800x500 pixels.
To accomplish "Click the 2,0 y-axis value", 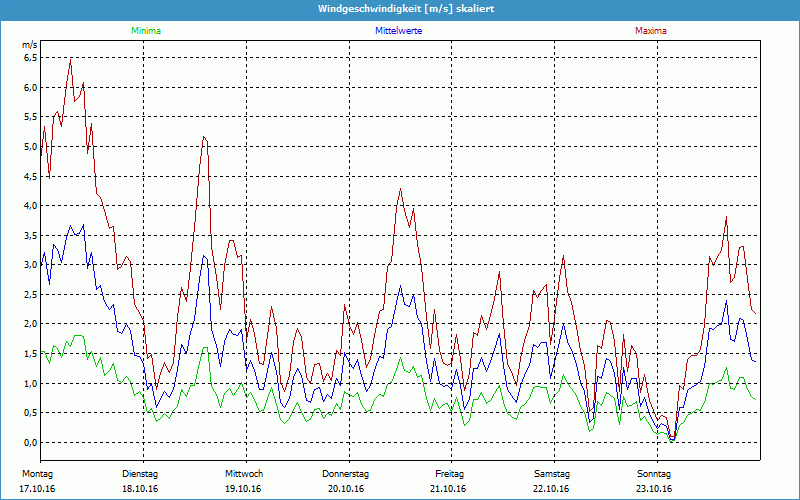I will [x=31, y=324].
